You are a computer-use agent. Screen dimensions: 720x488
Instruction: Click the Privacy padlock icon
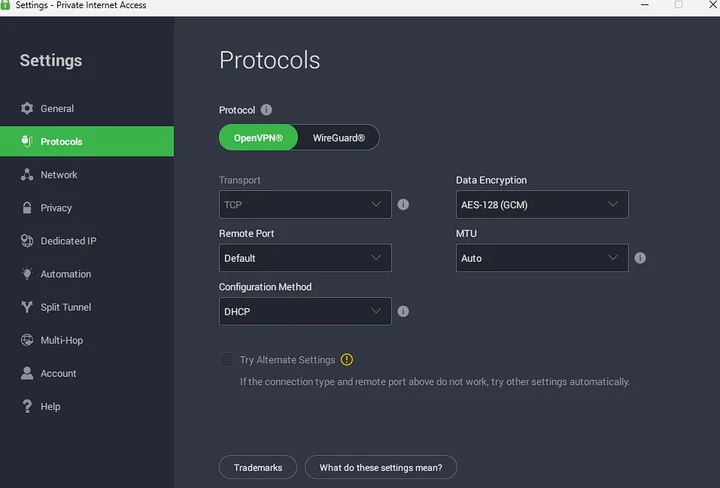point(27,208)
